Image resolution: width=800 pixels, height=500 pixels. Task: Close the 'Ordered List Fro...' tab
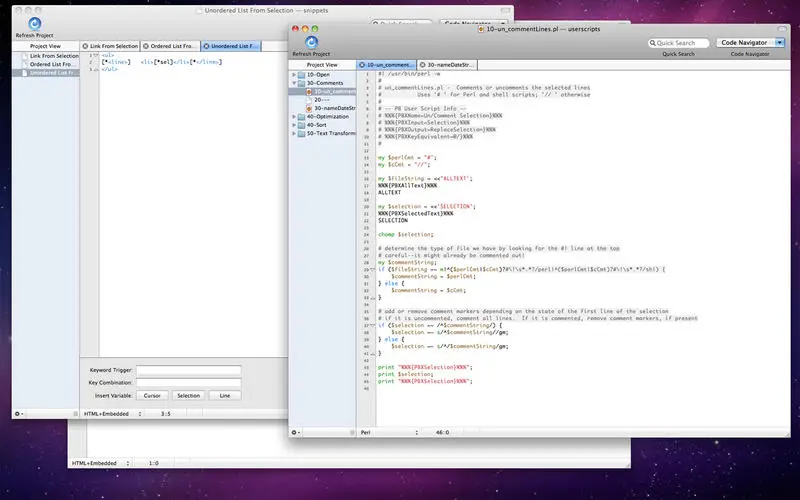146,46
